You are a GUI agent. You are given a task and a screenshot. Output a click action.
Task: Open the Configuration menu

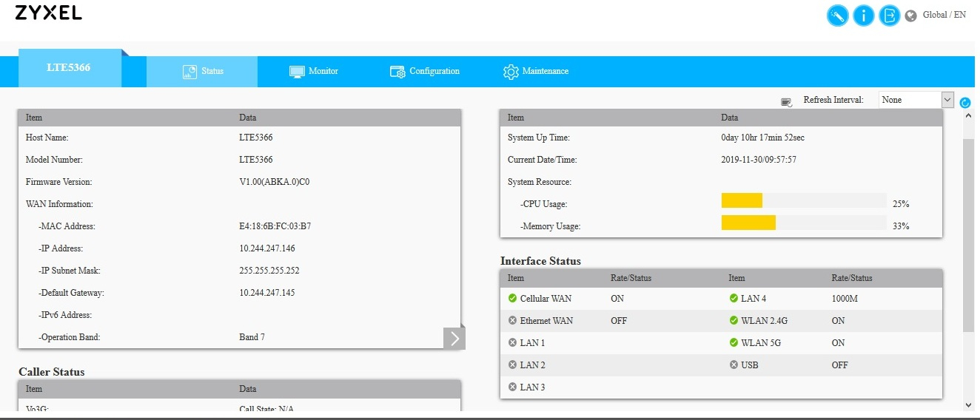pyautogui.click(x=424, y=72)
